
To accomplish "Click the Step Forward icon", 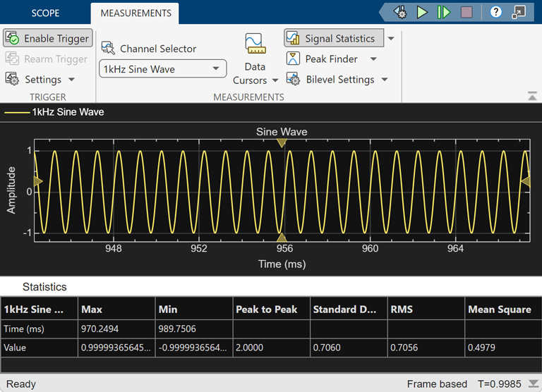I will [444, 12].
